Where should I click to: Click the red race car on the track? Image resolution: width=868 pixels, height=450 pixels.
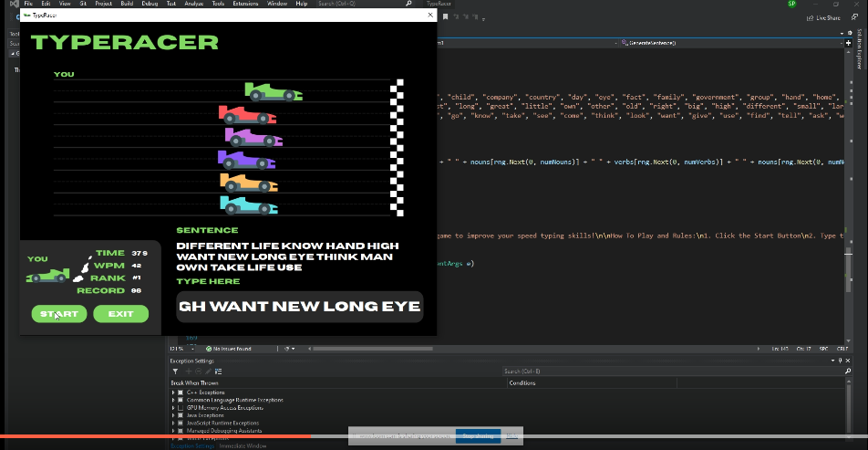coord(247,115)
